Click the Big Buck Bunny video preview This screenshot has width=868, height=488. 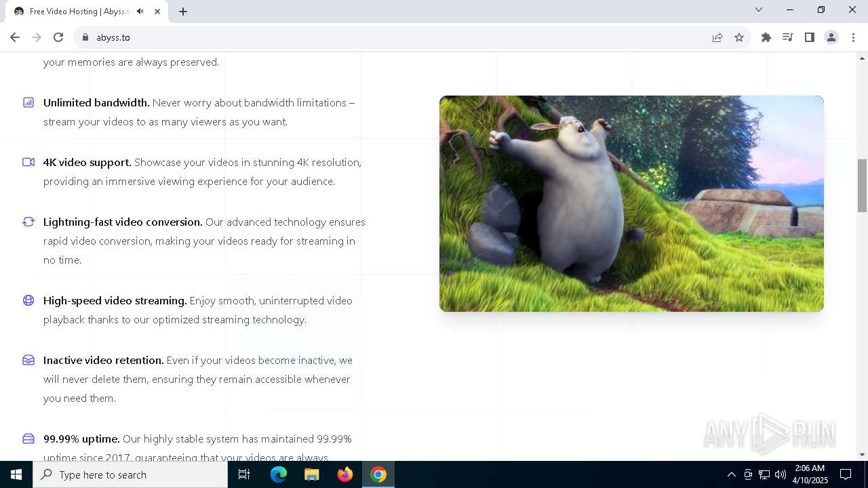[x=631, y=203]
